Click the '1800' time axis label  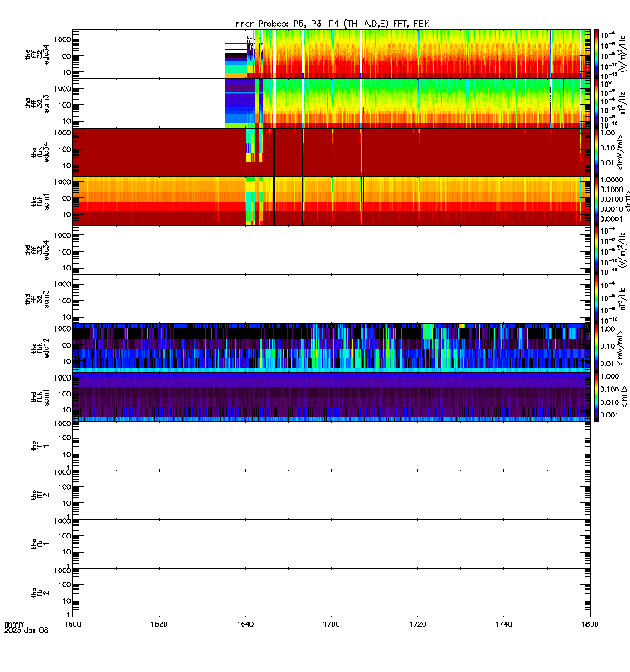tap(590, 624)
